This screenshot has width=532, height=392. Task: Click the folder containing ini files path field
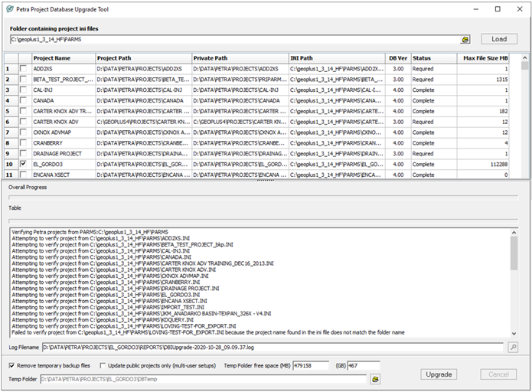(233, 39)
